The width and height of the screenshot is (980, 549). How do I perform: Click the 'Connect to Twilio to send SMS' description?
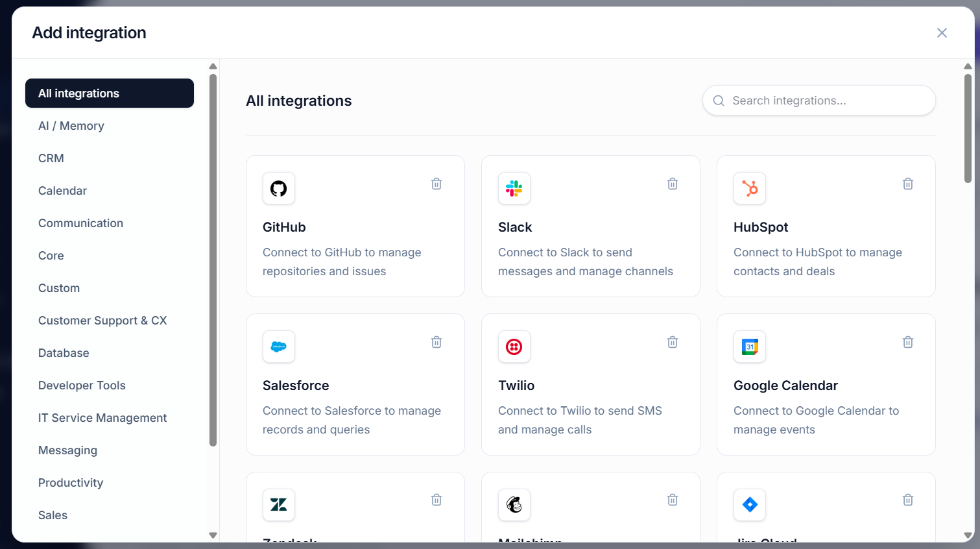pyautogui.click(x=580, y=411)
